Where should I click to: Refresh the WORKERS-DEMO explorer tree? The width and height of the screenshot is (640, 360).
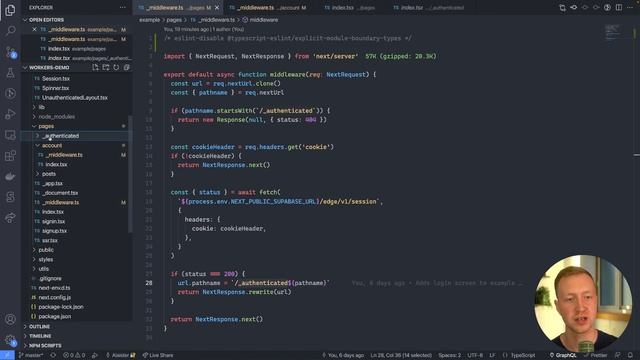[x=116, y=67]
